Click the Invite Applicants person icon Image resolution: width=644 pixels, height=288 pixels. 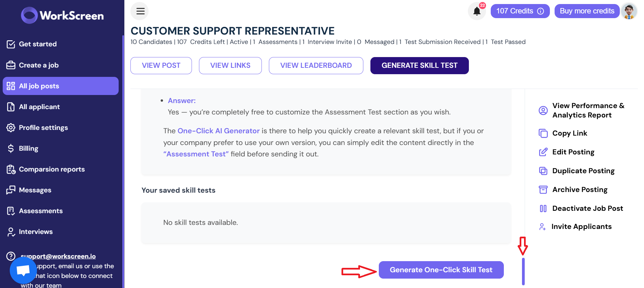point(542,227)
